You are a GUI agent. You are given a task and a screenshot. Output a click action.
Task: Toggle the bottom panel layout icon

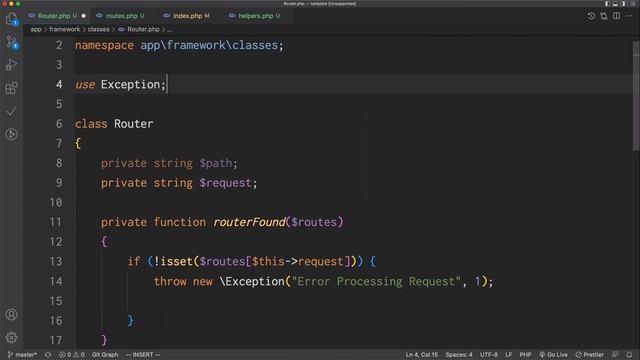point(615,4)
